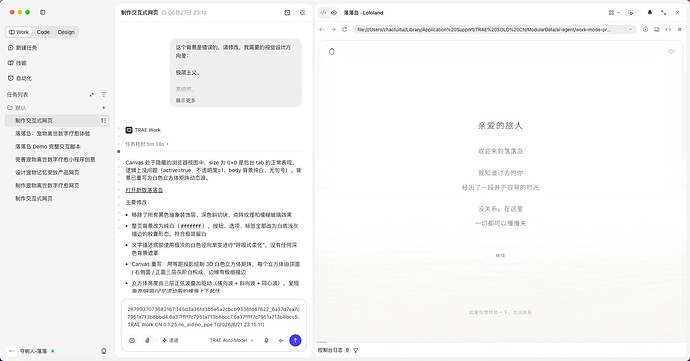Attach a file with the paperclip icon
The image size is (690, 361).
(x=147, y=340)
